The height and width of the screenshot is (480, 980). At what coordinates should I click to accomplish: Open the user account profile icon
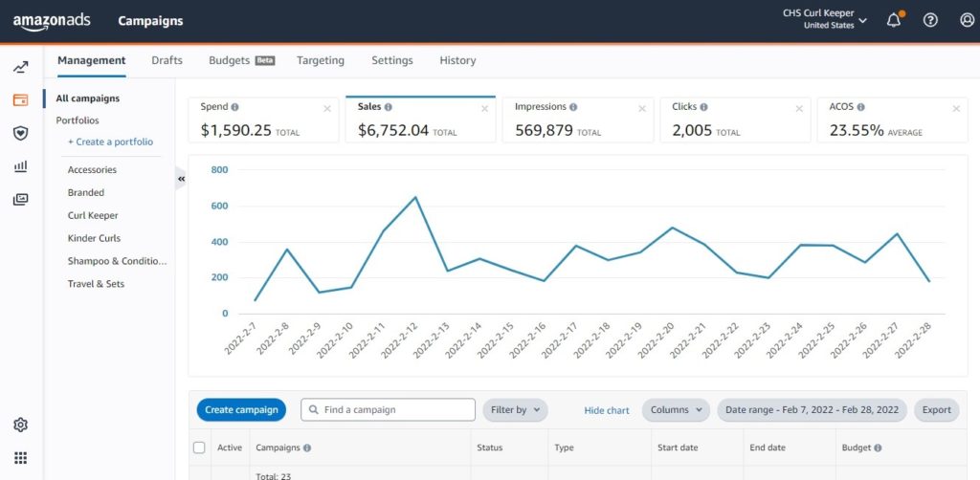point(967,20)
